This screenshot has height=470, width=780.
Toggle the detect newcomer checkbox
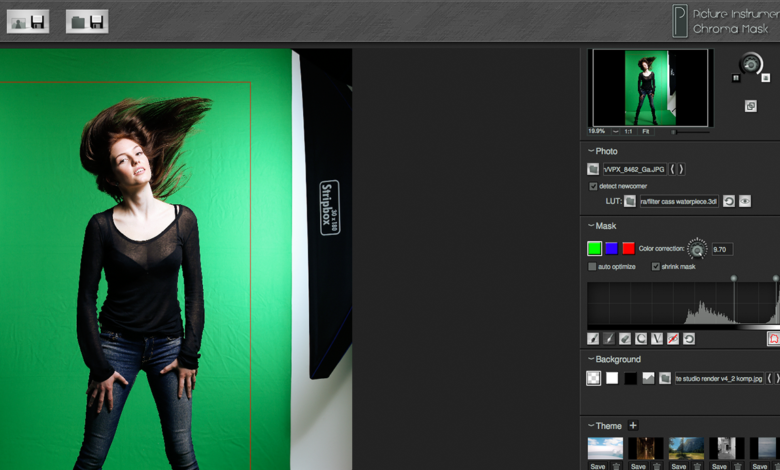click(x=593, y=186)
